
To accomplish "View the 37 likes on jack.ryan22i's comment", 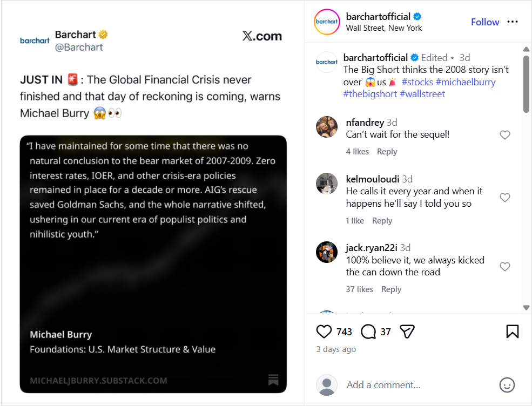I will [359, 289].
